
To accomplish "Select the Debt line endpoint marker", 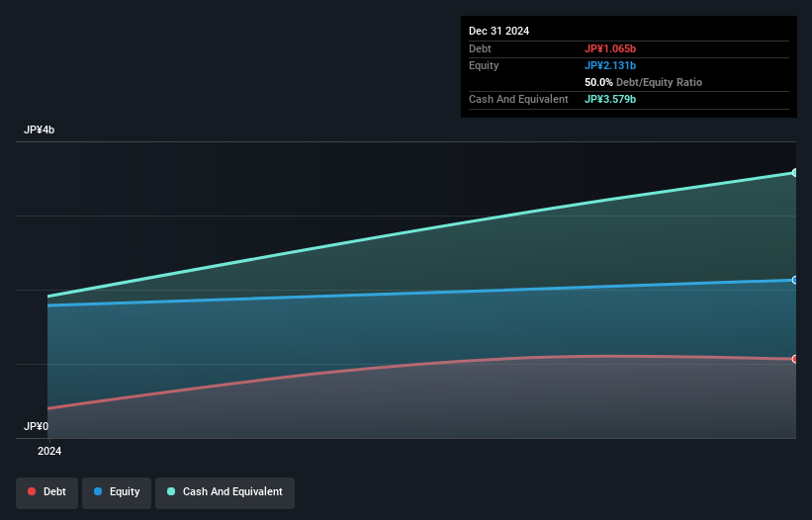I will point(794,359).
